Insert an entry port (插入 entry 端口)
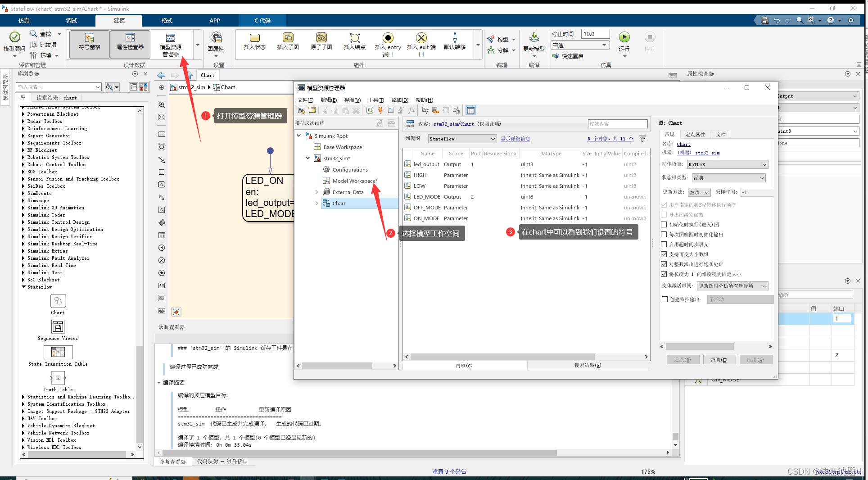The width and height of the screenshot is (868, 480). [388, 45]
